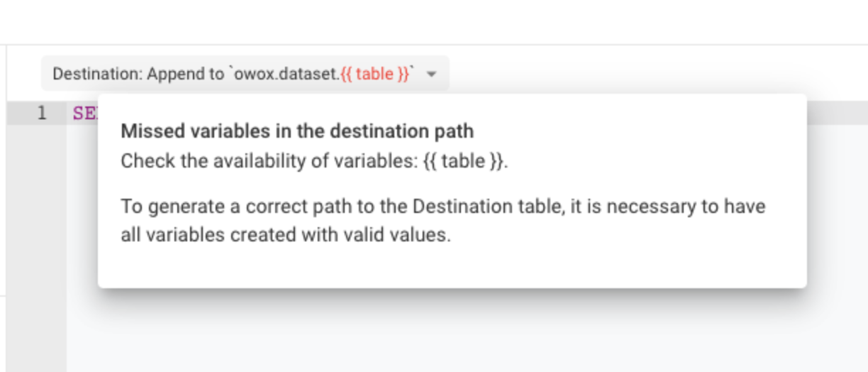Place cursor on the SE keyword in line 1

(x=84, y=113)
